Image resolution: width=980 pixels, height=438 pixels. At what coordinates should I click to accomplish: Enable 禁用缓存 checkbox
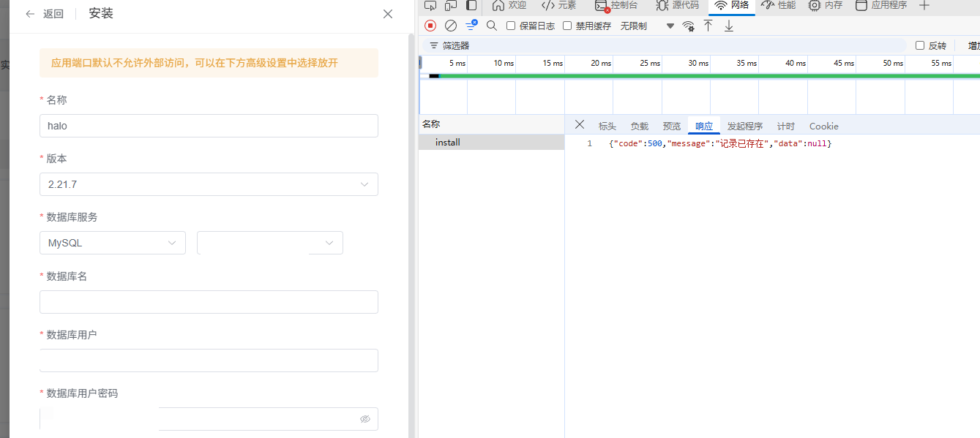[567, 26]
